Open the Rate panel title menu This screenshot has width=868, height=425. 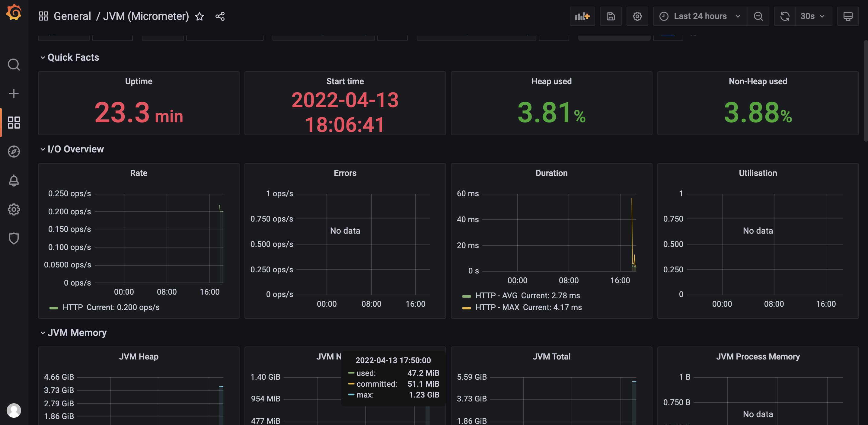139,173
